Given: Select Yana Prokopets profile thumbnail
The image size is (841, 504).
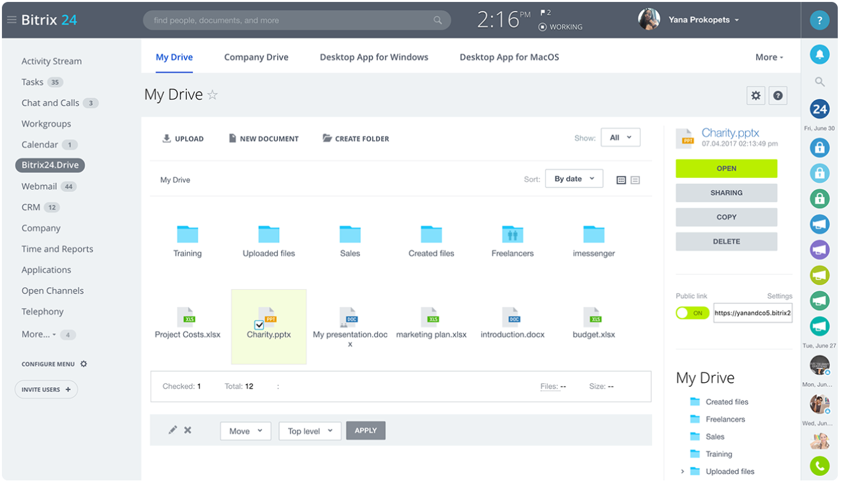Looking at the screenshot, I should coord(649,20).
